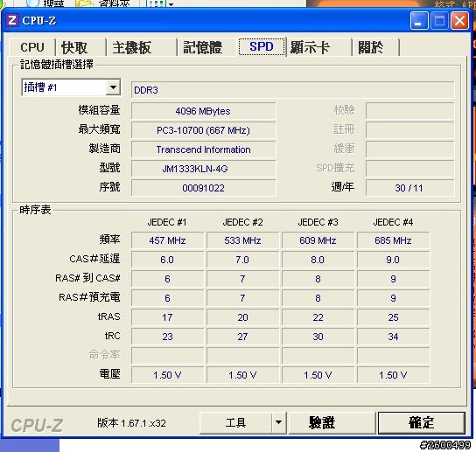The image size is (476, 452).
Task: Click the CAS latency value 8.0
Action: click(x=318, y=260)
